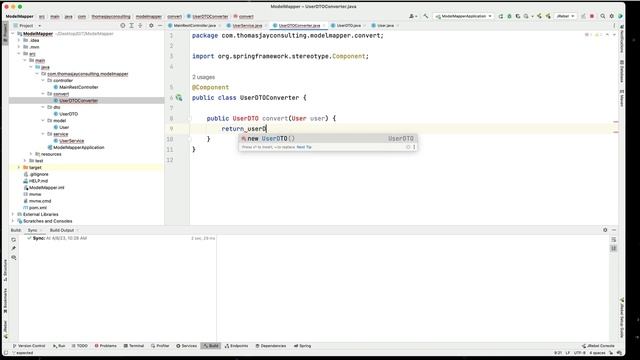This screenshot has height=360, width=640.
Task: Hide the Project panel with minus icon
Action: point(160,25)
